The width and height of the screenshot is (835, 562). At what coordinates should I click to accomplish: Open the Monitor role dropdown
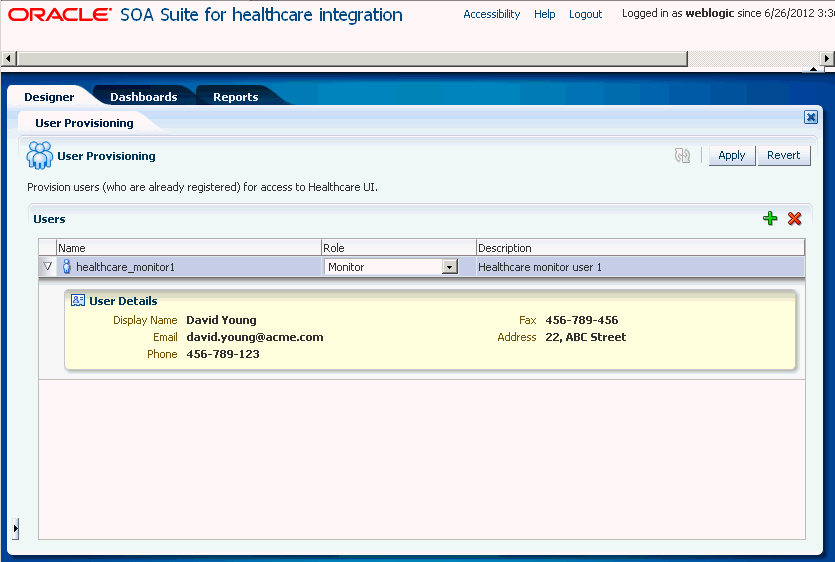tap(450, 267)
